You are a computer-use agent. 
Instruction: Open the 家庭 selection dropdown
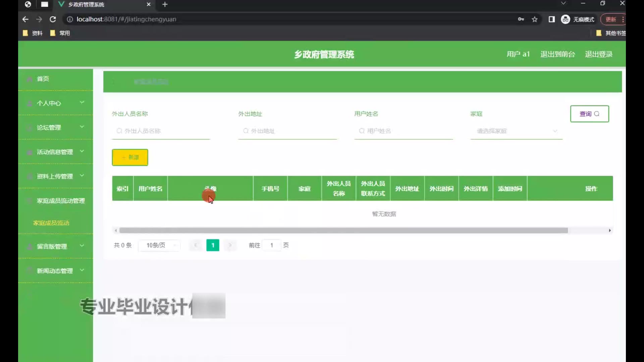point(516,131)
